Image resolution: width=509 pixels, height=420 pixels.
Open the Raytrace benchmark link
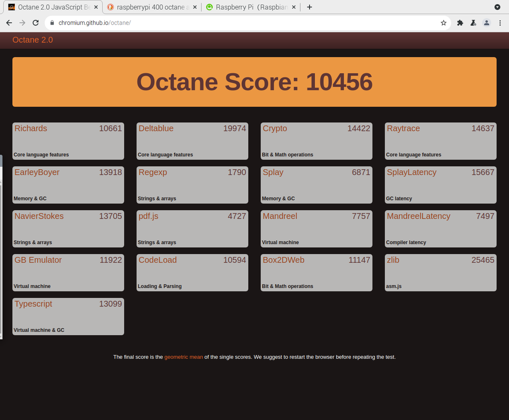tap(403, 129)
